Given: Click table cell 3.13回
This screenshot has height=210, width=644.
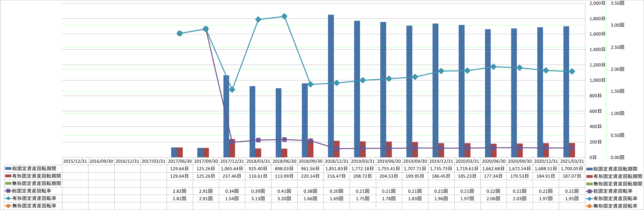Looking at the screenshot, I should (258, 198).
